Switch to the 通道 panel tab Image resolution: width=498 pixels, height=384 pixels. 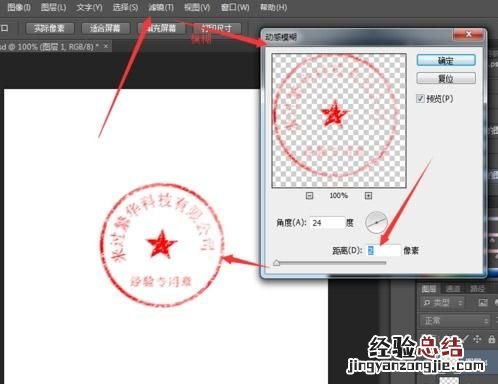453,289
